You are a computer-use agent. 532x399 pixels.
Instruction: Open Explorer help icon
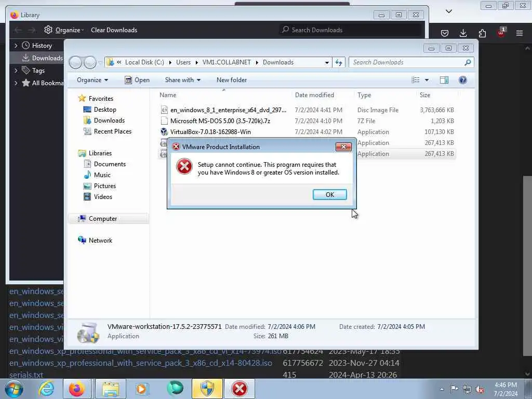[x=463, y=80]
